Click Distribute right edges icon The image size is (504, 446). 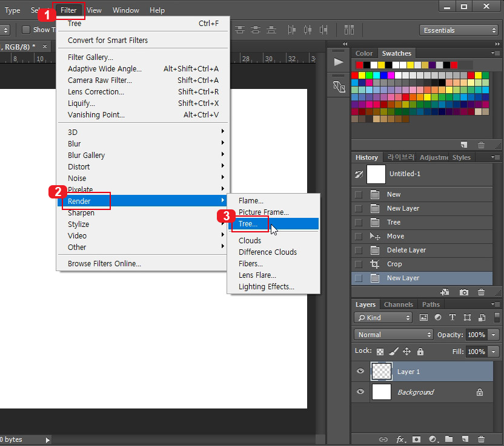pyautogui.click(x=323, y=30)
